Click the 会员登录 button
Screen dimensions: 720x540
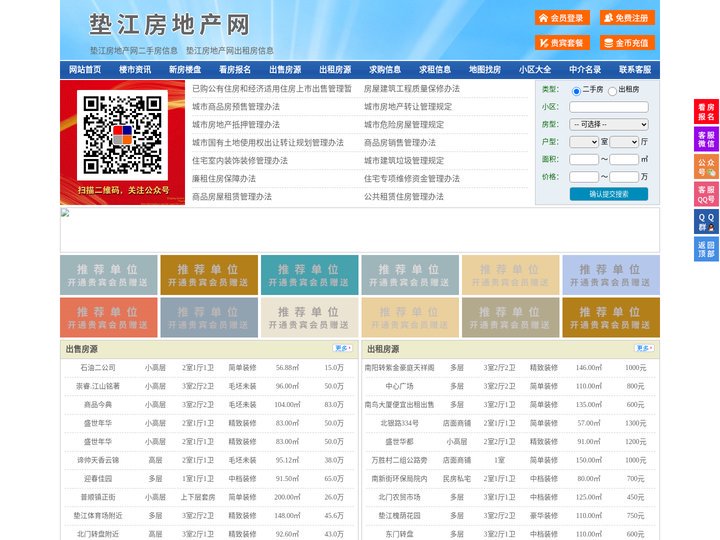tap(562, 18)
